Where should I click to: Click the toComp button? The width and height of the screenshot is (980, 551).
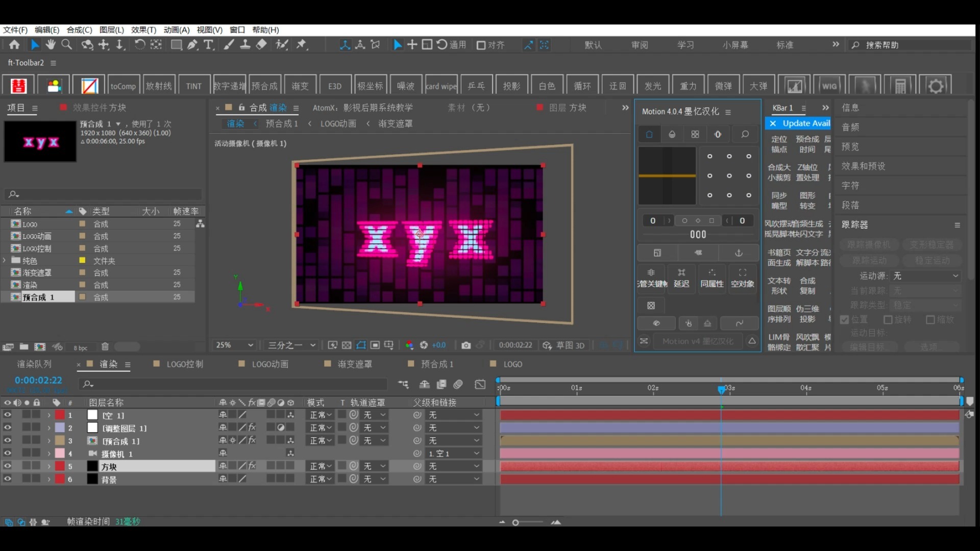click(x=123, y=86)
